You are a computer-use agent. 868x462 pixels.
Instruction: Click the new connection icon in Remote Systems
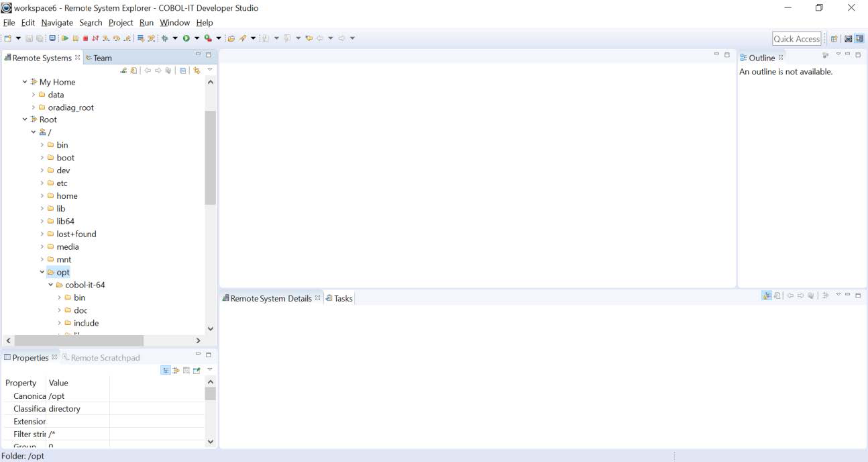(123, 70)
